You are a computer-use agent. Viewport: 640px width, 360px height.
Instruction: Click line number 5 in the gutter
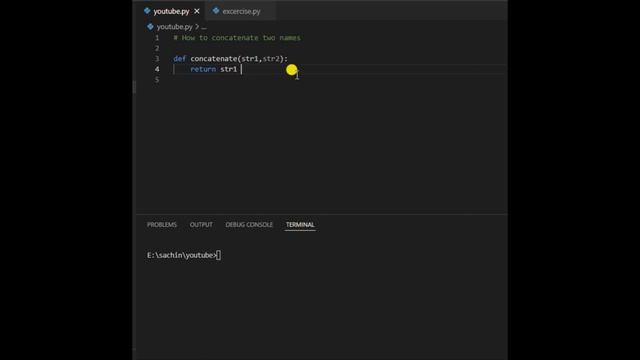coord(157,80)
